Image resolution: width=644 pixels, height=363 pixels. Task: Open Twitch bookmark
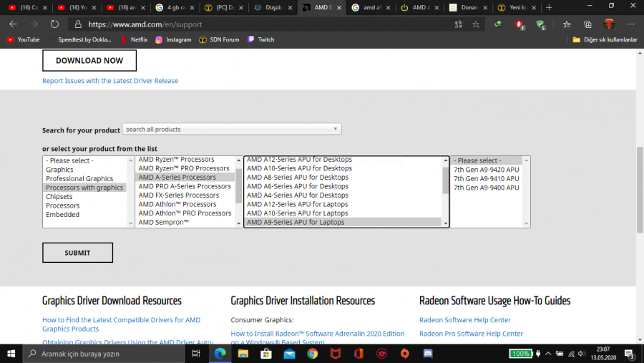point(260,39)
